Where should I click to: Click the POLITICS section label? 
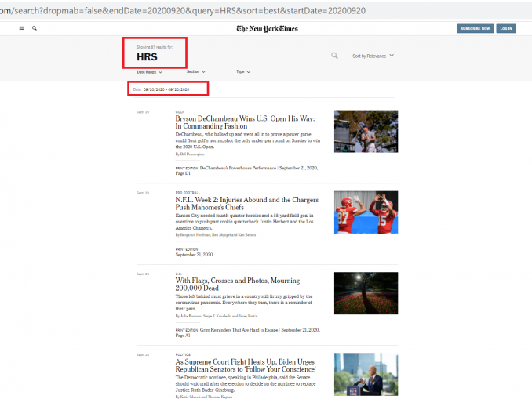point(183,354)
